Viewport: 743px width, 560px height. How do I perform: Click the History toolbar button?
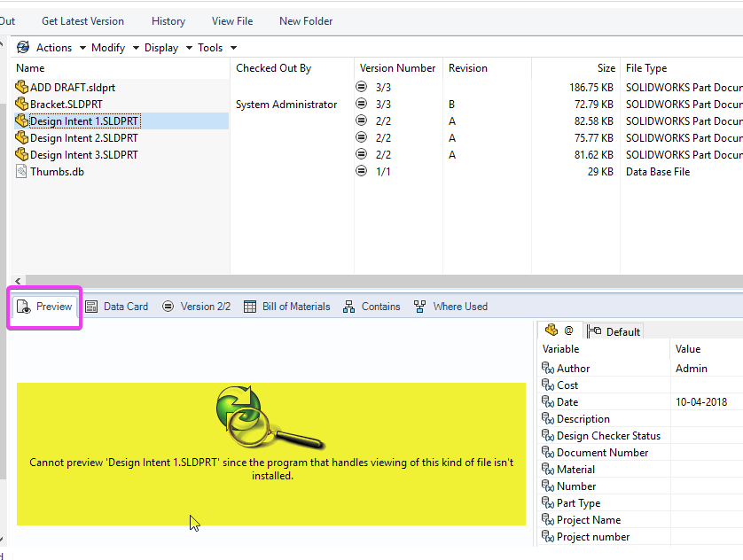click(168, 21)
